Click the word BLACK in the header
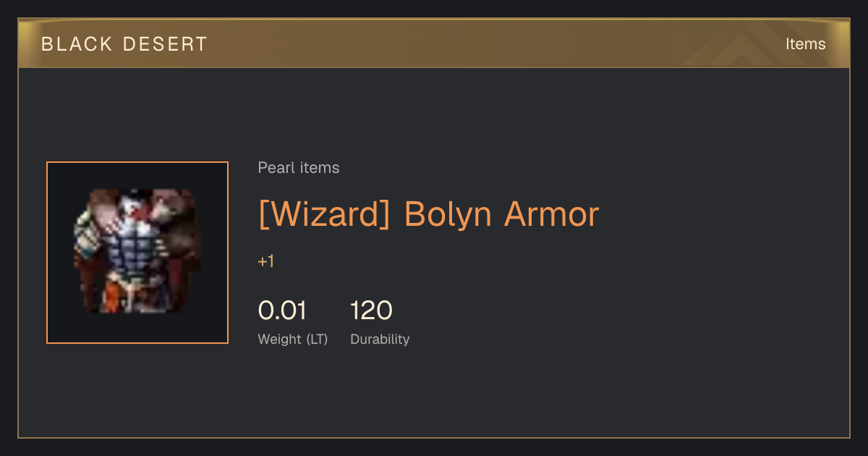 pyautogui.click(x=77, y=44)
